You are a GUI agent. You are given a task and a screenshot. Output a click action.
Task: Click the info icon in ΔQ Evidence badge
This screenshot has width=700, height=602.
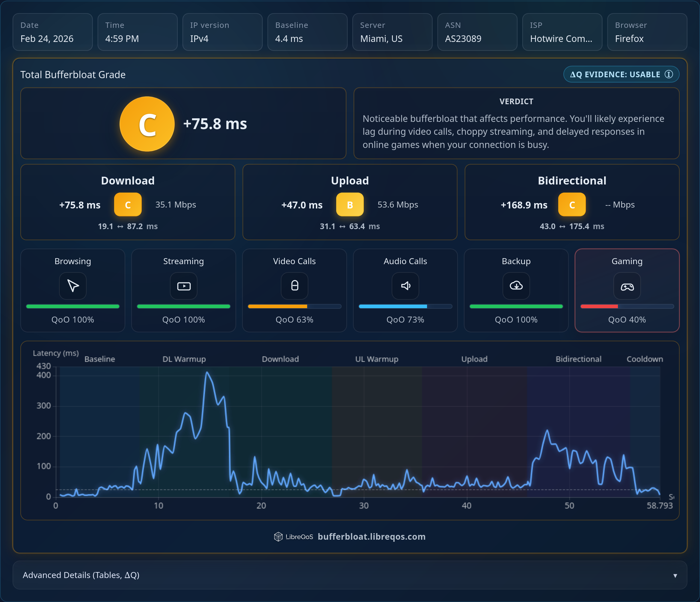pyautogui.click(x=669, y=74)
